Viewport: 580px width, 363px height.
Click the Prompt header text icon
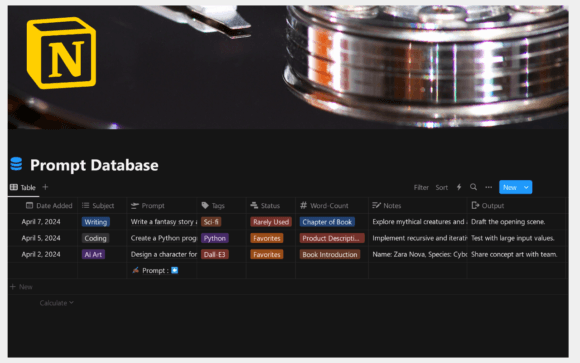pos(135,205)
